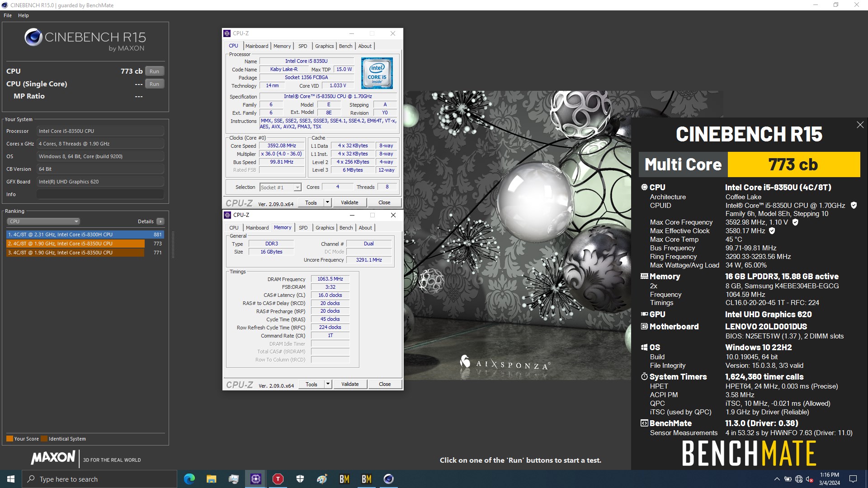Click the upper CPU-Z window title icon

tap(227, 33)
